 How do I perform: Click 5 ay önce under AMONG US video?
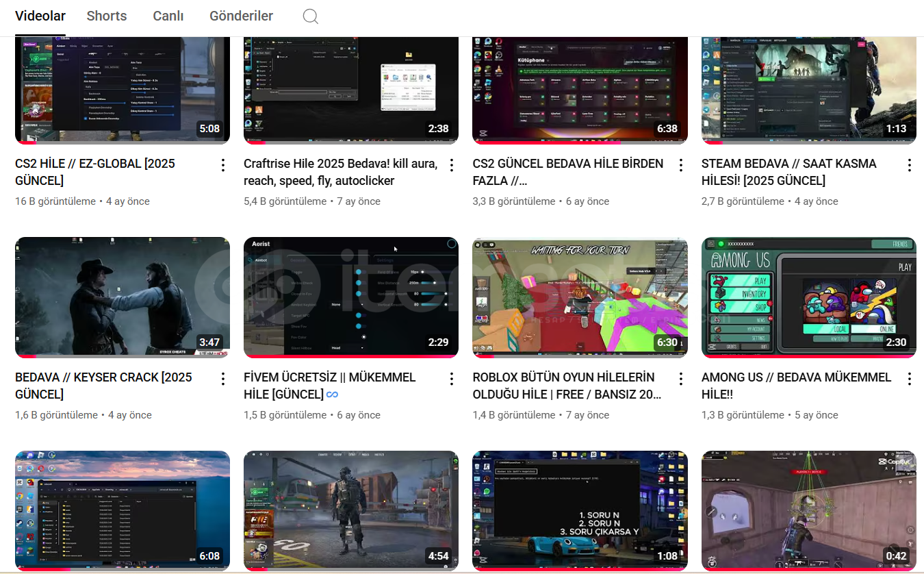[816, 415]
